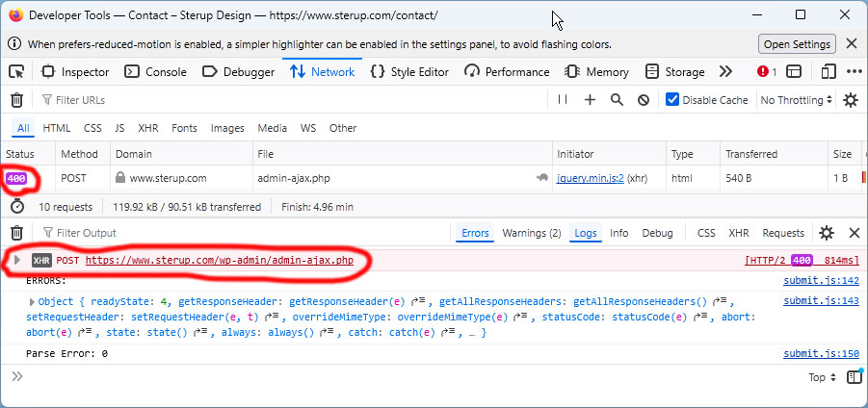The width and height of the screenshot is (868, 408).
Task: Open jquery.min.js:2 initiator link
Action: [591, 179]
